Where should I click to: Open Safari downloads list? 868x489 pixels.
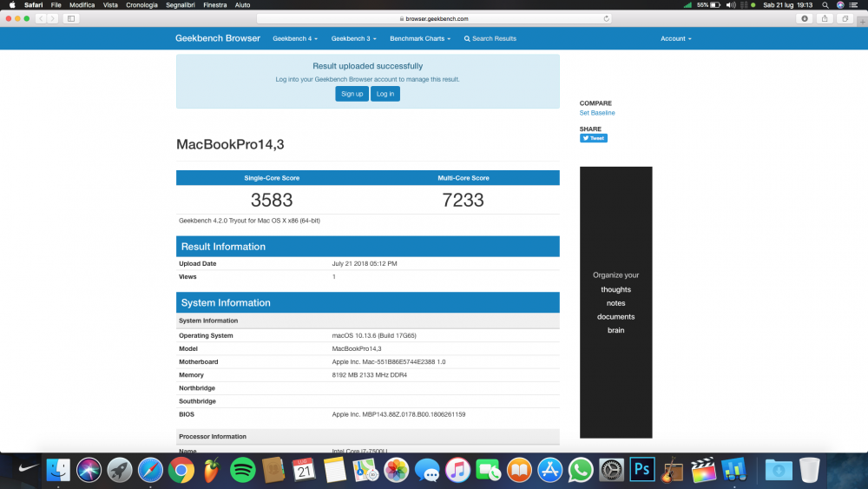(805, 18)
